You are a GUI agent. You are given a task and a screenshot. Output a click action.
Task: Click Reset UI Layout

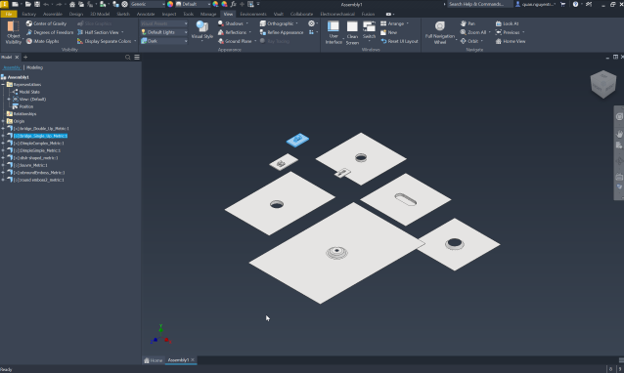click(399, 41)
